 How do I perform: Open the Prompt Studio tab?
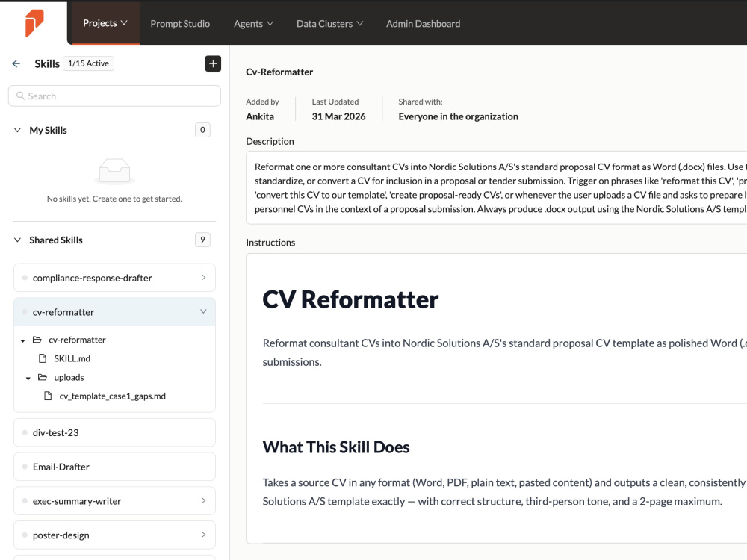(180, 23)
